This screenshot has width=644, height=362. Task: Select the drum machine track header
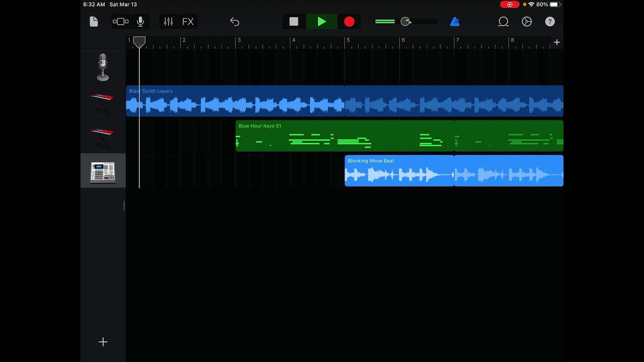(103, 171)
